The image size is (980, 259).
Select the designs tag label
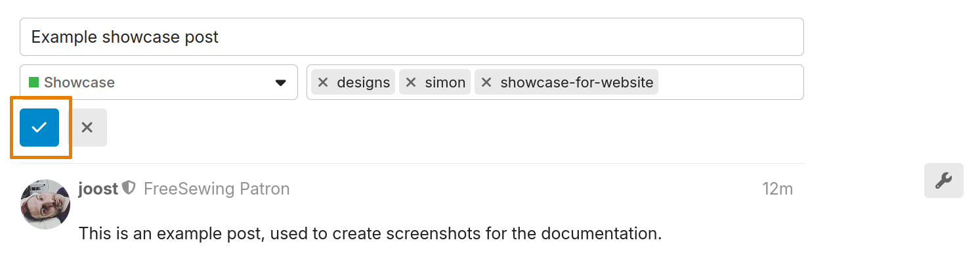[x=364, y=82]
